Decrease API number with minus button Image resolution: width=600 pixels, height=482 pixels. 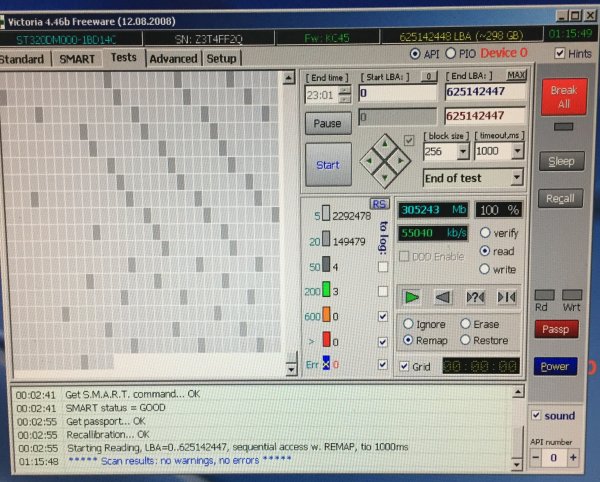coord(536,457)
